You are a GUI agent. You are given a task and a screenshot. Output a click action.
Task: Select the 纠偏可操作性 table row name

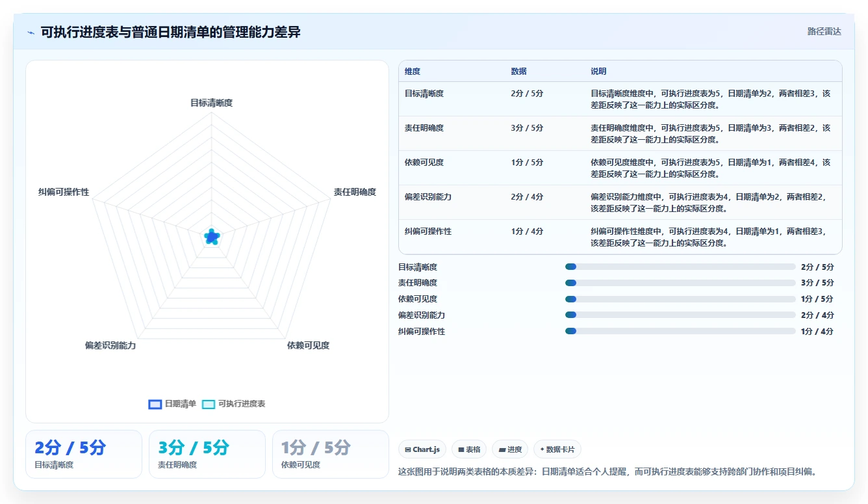(428, 232)
